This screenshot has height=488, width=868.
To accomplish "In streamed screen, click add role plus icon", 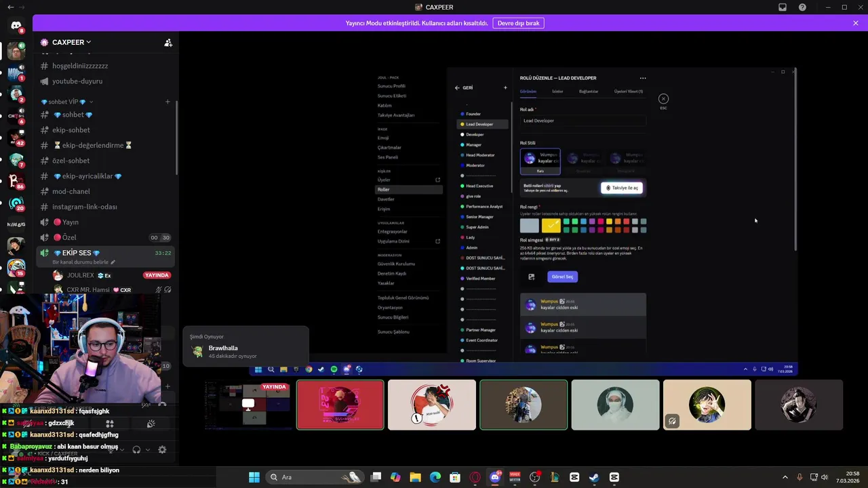I will point(505,87).
